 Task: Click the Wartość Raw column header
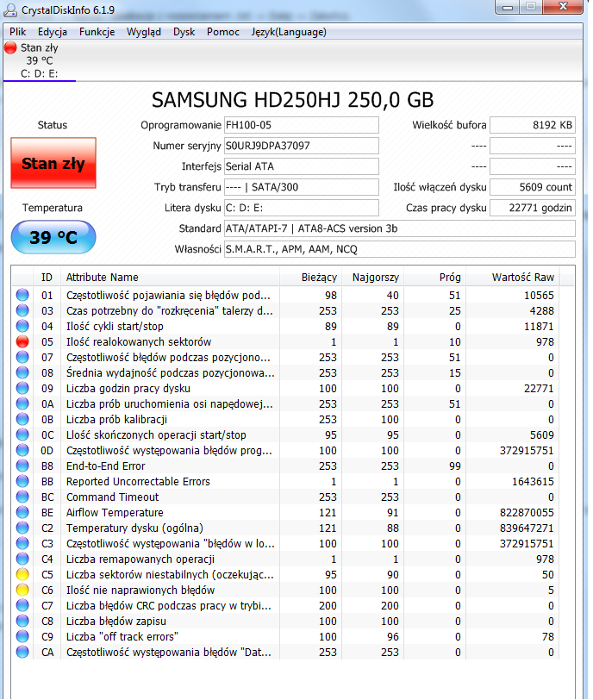tap(513, 278)
